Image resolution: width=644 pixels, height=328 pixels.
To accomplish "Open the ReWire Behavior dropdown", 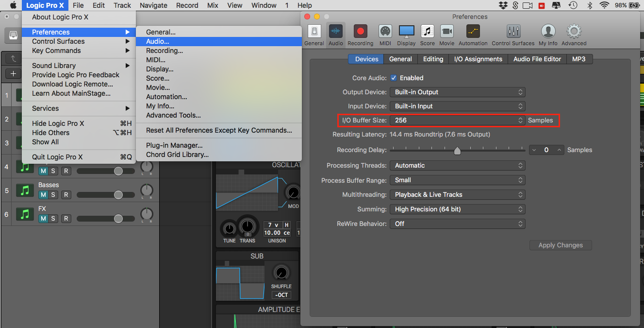I will pos(458,224).
